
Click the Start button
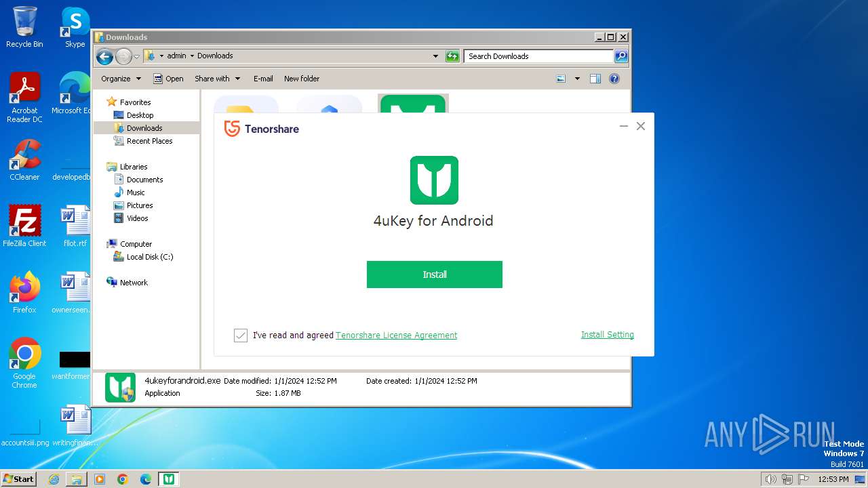tap(19, 479)
